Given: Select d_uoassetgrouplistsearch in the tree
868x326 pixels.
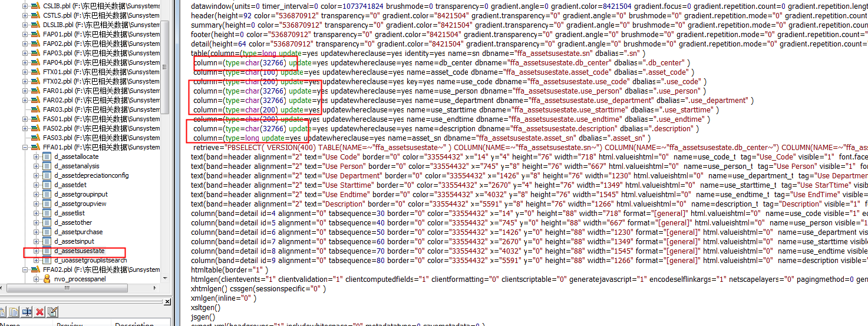Looking at the screenshot, I should [90, 260].
